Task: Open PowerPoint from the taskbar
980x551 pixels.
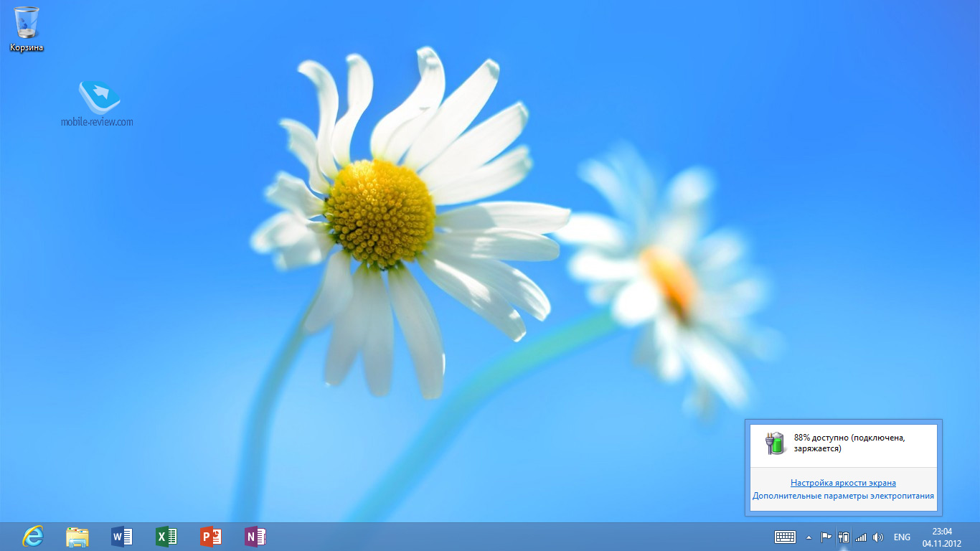Action: tap(211, 537)
